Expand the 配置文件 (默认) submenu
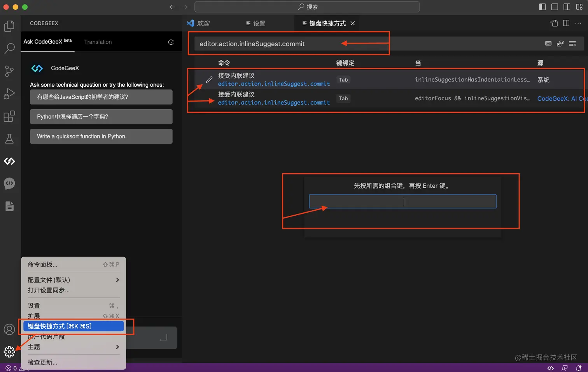Screen dimensions: 588x372 [x=73, y=280]
